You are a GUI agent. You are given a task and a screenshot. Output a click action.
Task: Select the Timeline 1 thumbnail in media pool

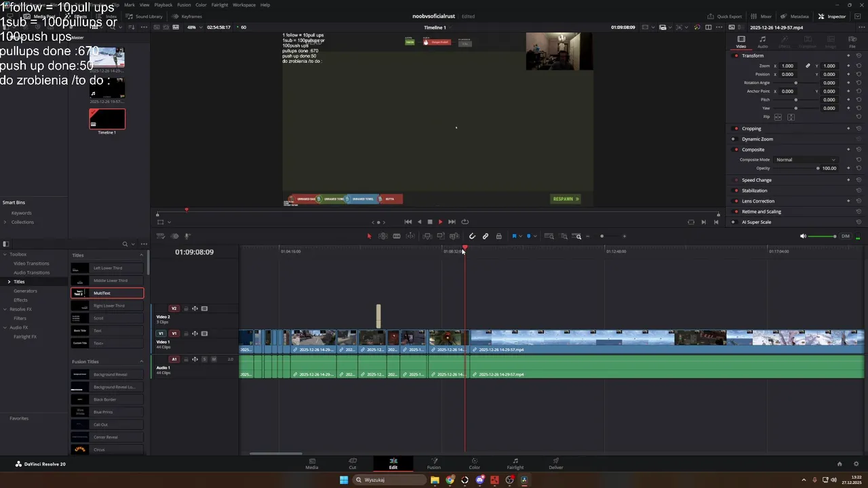click(107, 119)
